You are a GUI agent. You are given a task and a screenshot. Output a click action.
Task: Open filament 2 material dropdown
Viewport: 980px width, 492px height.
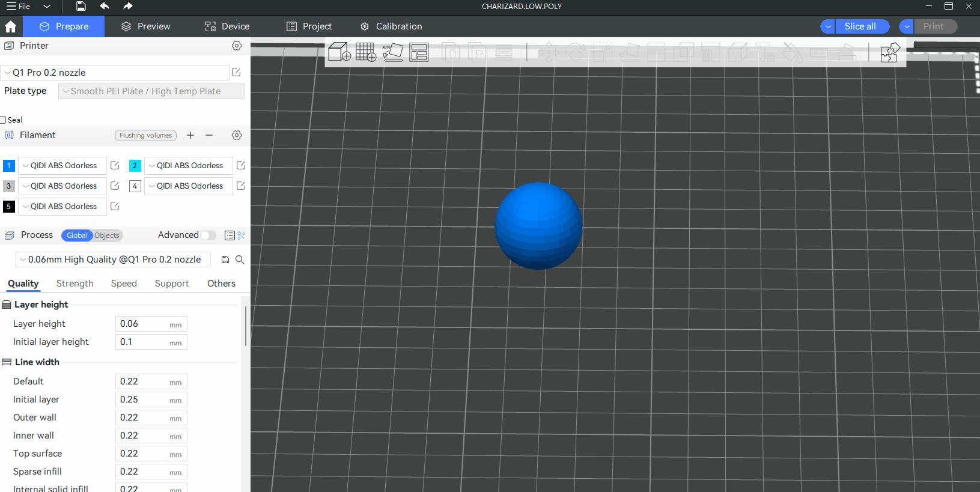coord(188,166)
